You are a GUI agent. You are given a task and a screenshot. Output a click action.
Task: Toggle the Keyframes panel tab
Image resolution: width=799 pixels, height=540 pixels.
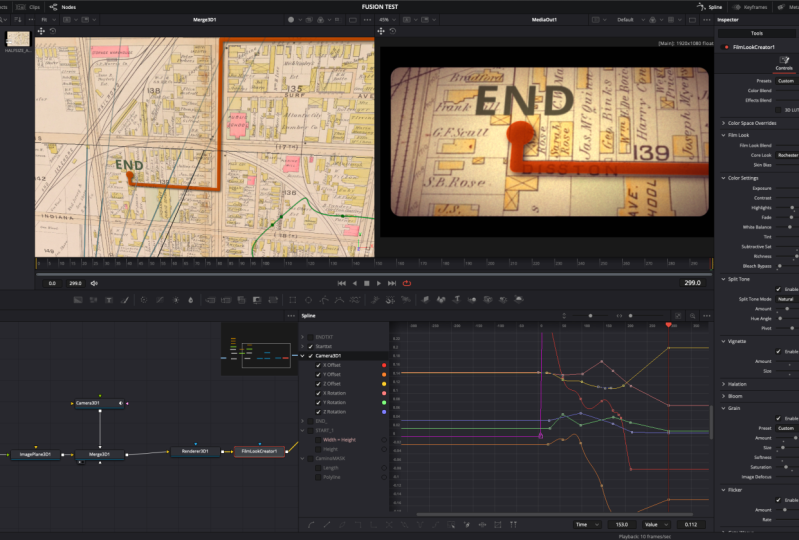coord(750,7)
